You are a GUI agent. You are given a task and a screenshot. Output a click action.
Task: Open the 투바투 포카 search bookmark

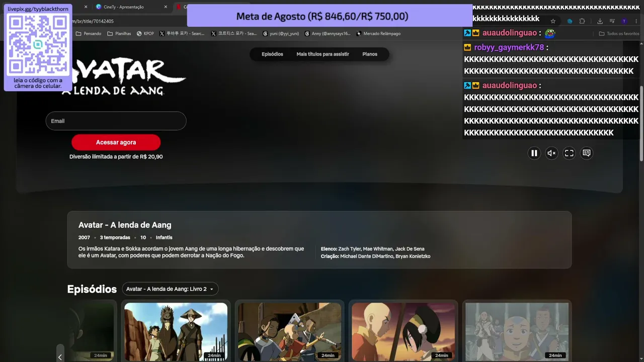[x=182, y=34]
